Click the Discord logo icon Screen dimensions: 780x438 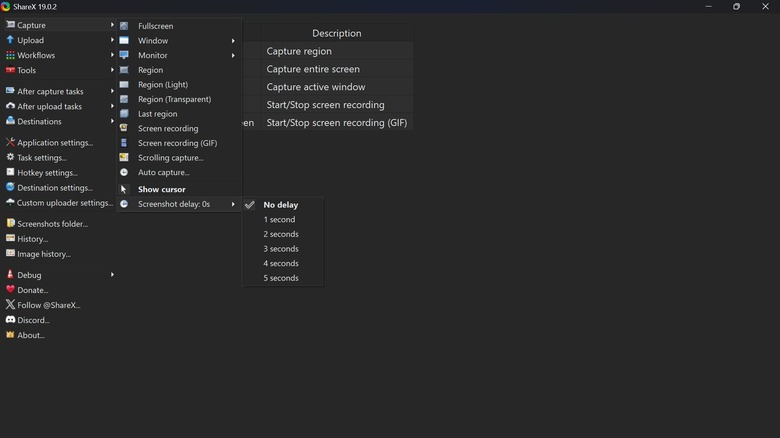point(10,320)
